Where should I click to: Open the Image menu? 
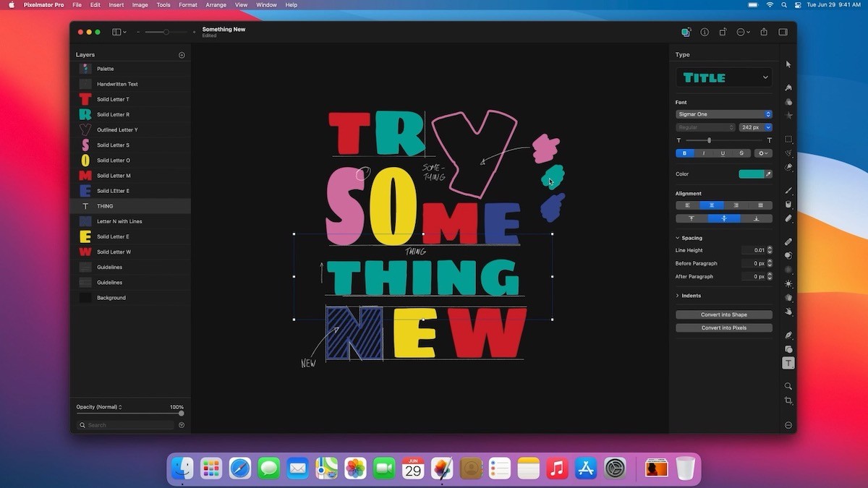coord(140,5)
